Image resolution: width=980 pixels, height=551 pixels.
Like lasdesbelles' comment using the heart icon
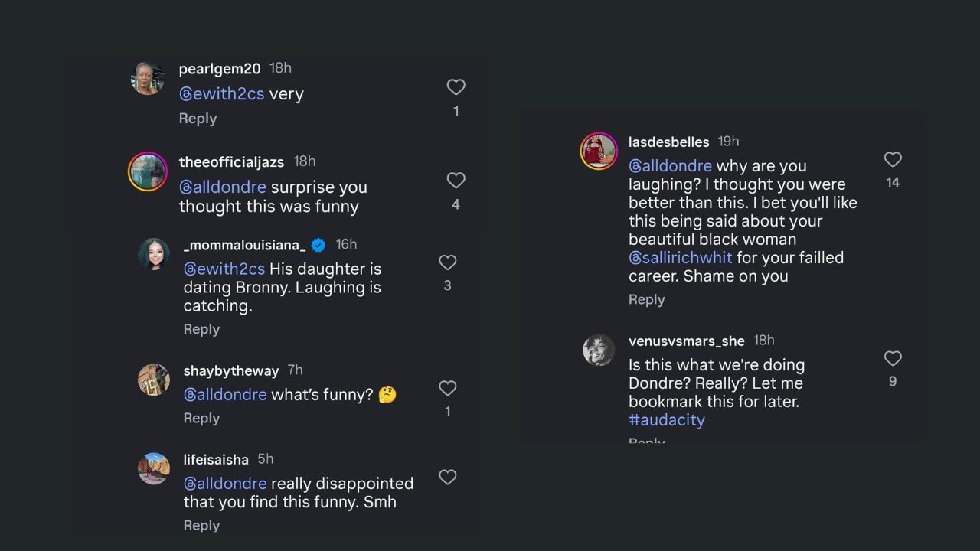(x=892, y=160)
